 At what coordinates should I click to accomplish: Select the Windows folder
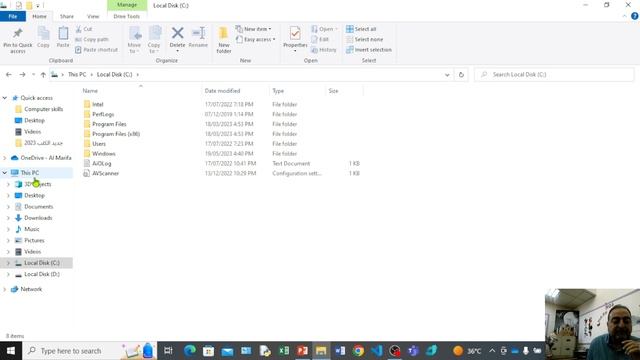click(x=104, y=153)
